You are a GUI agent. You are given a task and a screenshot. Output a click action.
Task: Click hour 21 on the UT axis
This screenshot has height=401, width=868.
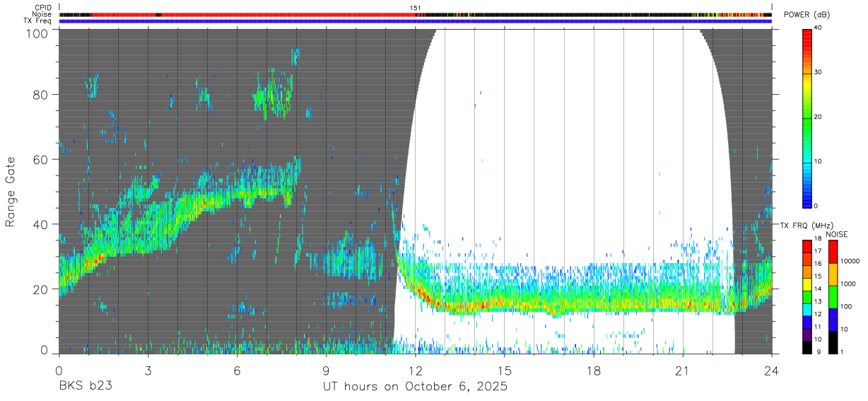click(682, 371)
